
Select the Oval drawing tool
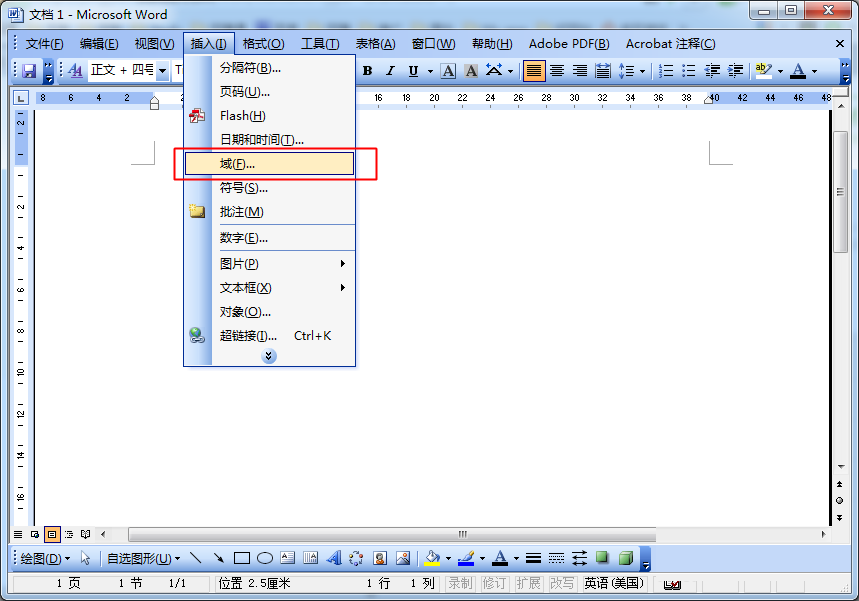[265, 558]
